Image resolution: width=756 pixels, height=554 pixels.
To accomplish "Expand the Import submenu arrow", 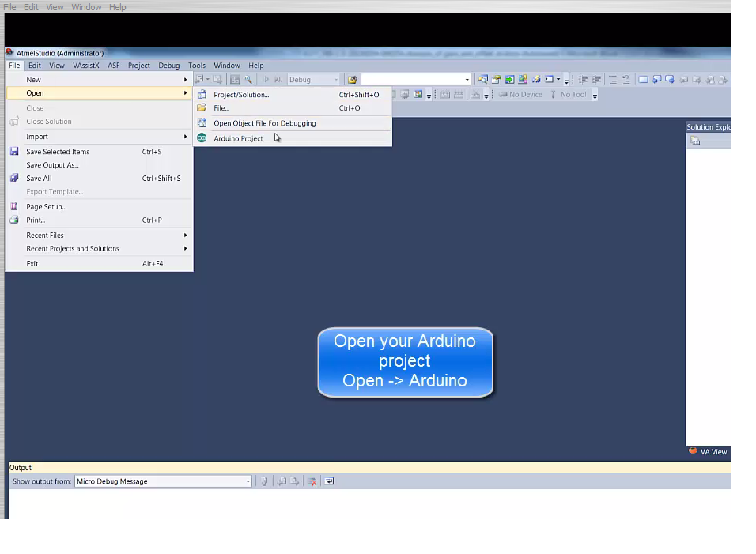I will (x=185, y=137).
